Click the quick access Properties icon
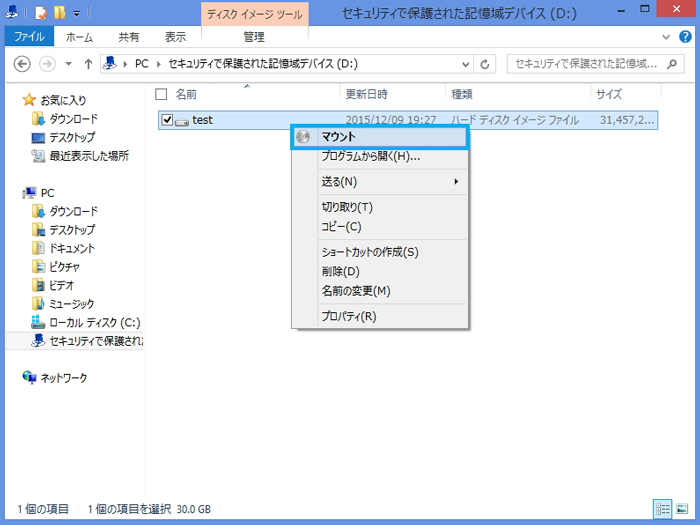Image resolution: width=700 pixels, height=525 pixels. 41,12
